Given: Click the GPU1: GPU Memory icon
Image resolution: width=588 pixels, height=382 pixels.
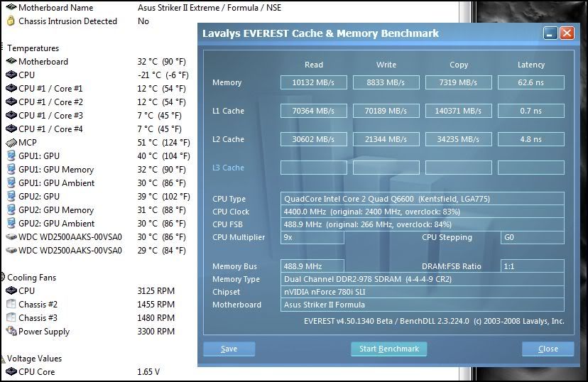Looking at the screenshot, I should (x=11, y=169).
